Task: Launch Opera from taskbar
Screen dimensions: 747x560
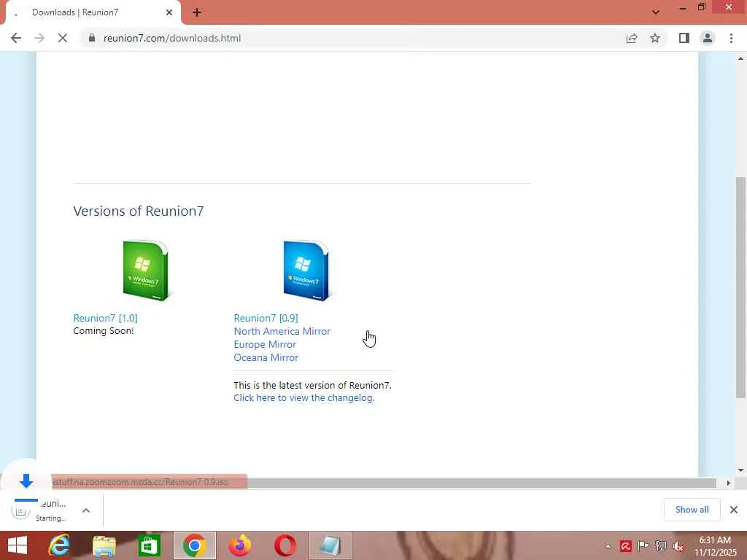Action: [x=285, y=545]
